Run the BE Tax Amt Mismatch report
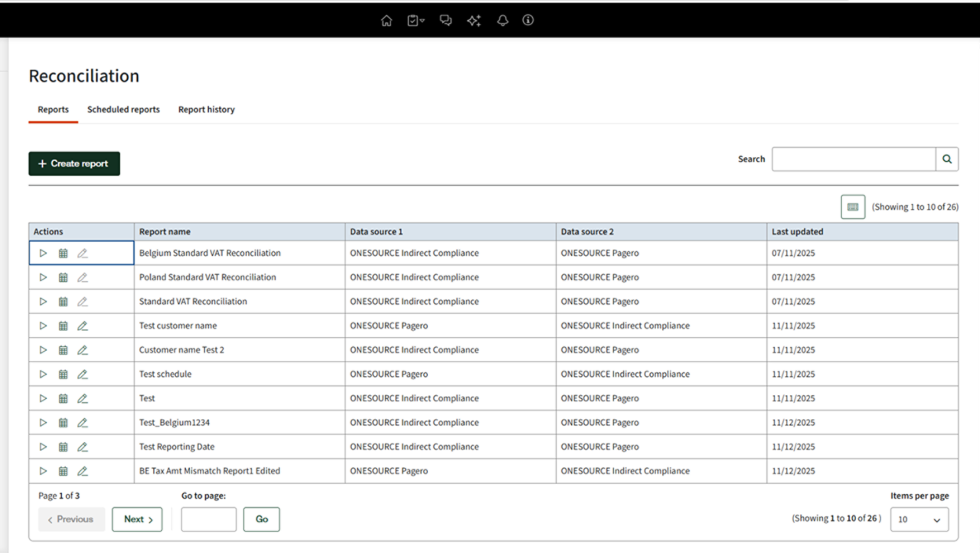Image resolution: width=980 pixels, height=553 pixels. coord(43,471)
